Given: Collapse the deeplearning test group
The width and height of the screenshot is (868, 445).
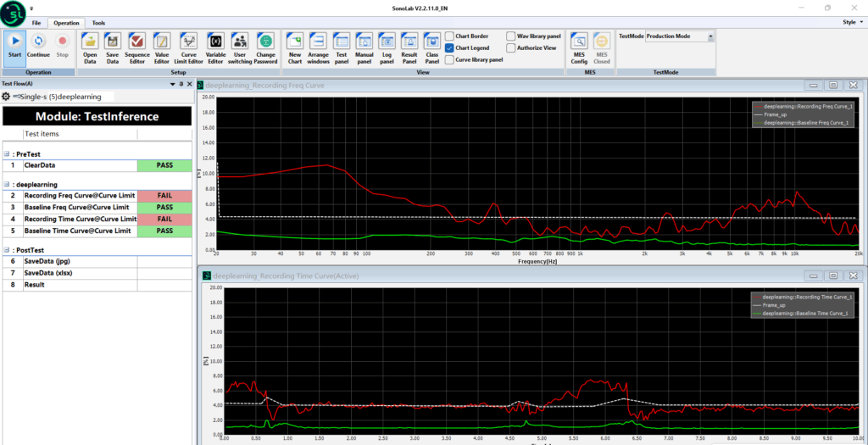Looking at the screenshot, I should point(7,184).
